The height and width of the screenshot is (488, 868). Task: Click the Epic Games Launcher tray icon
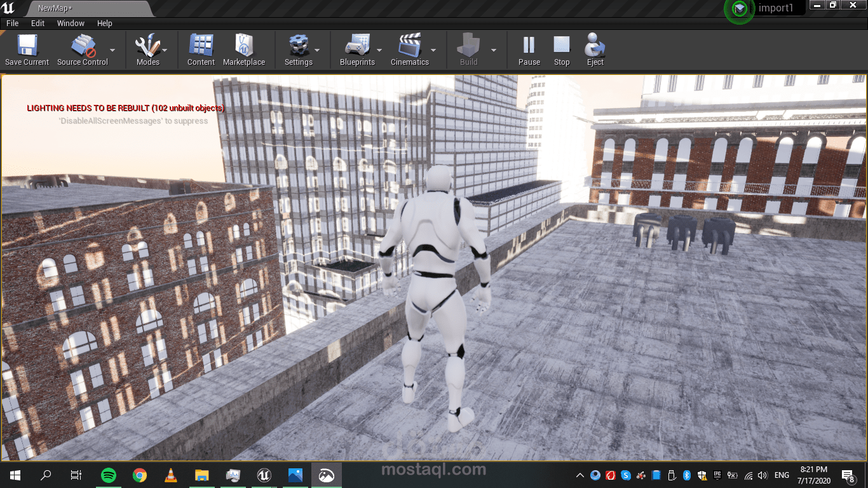pos(717,475)
